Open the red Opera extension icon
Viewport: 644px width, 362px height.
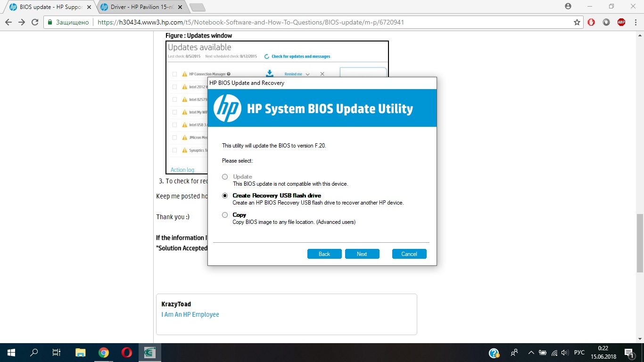pyautogui.click(x=592, y=22)
